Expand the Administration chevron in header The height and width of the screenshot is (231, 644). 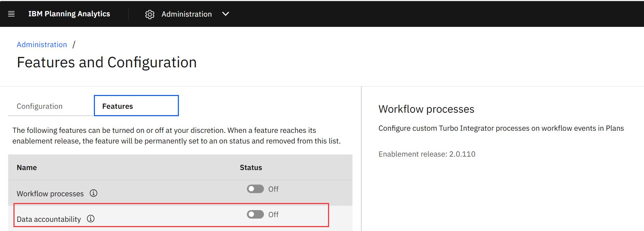point(226,14)
